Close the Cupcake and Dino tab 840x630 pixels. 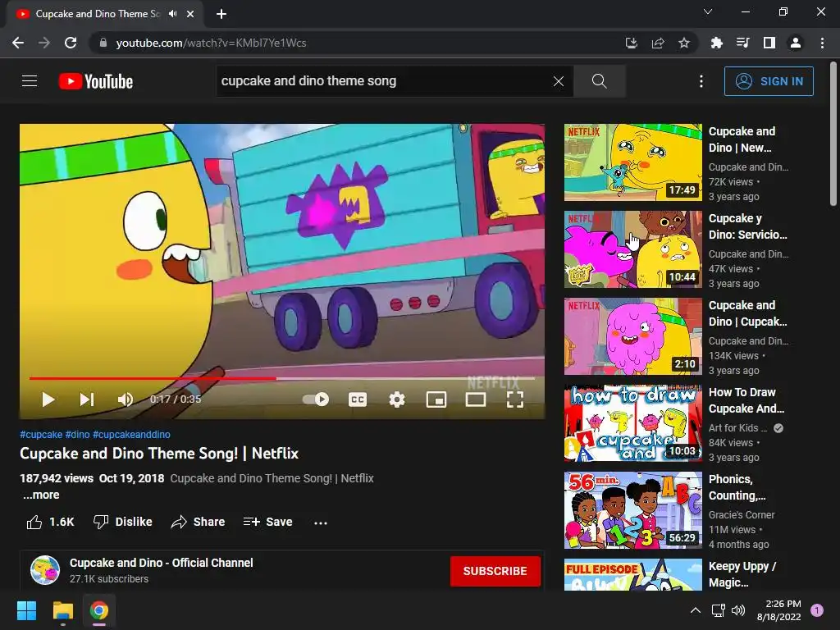190,14
